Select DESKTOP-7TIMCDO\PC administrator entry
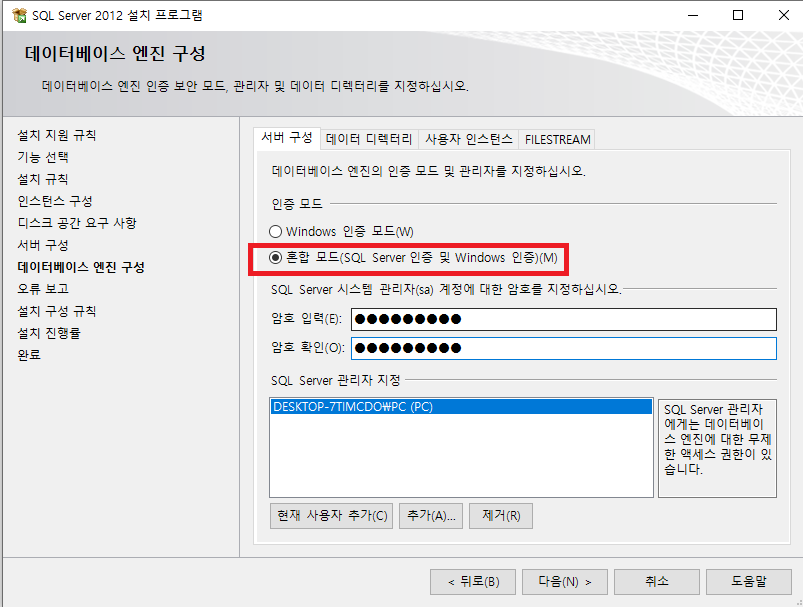Viewport: 803px width, 612px height. pos(461,407)
